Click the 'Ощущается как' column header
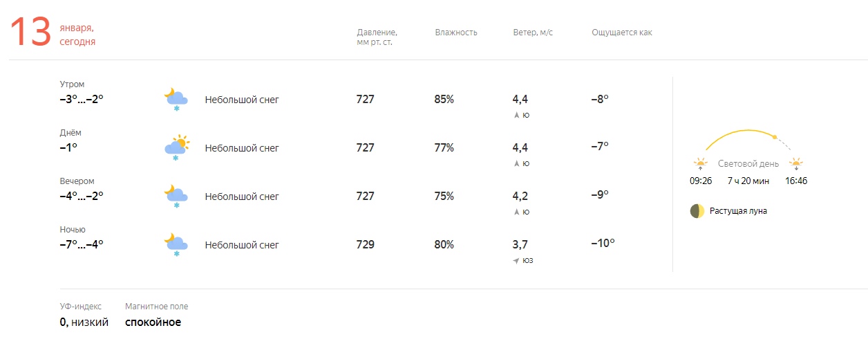This screenshot has width=868, height=337. (x=621, y=33)
